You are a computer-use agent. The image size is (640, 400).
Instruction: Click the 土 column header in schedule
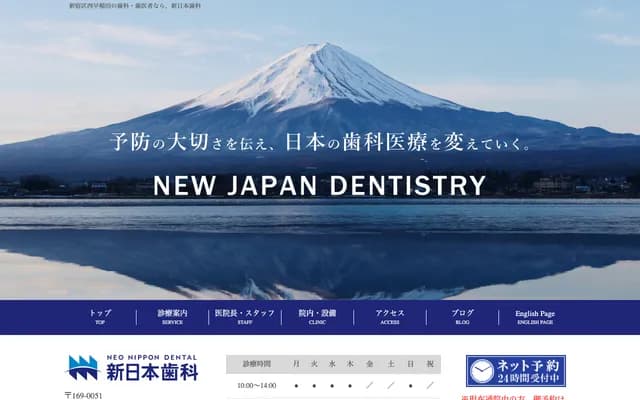(391, 364)
